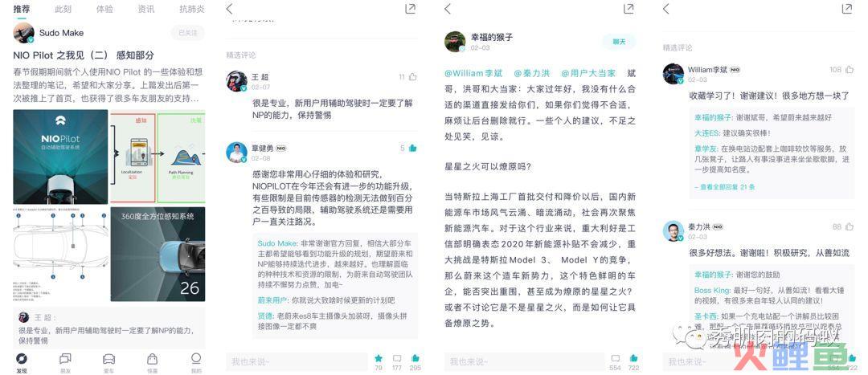Like 王超's comment with 11 likes
The width and height of the screenshot is (868, 375).
coord(412,77)
